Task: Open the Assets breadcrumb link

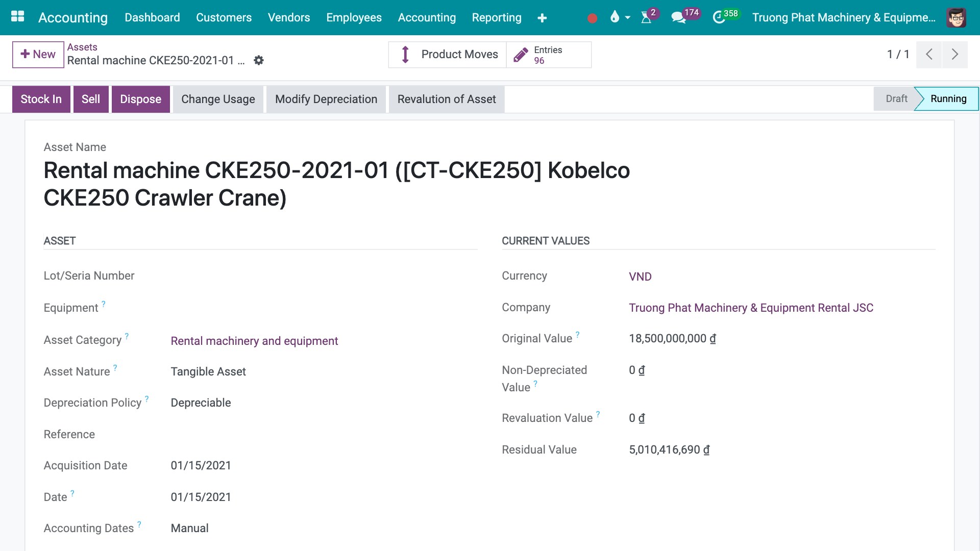Action: [82, 47]
